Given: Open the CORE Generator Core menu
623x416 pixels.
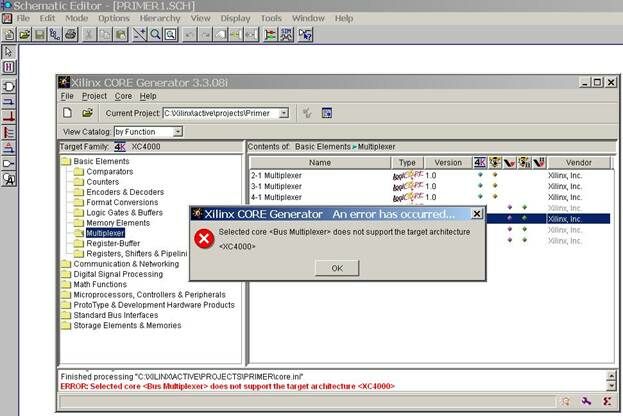Looking at the screenshot, I should pos(123,96).
